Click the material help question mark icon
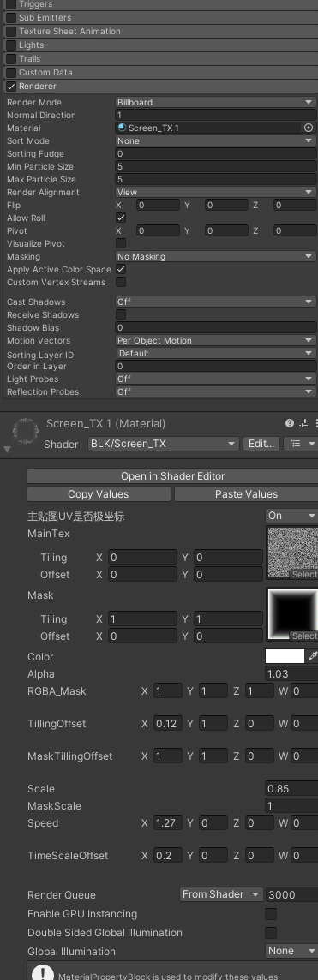Image resolution: width=318 pixels, height=980 pixels. pos(289,423)
